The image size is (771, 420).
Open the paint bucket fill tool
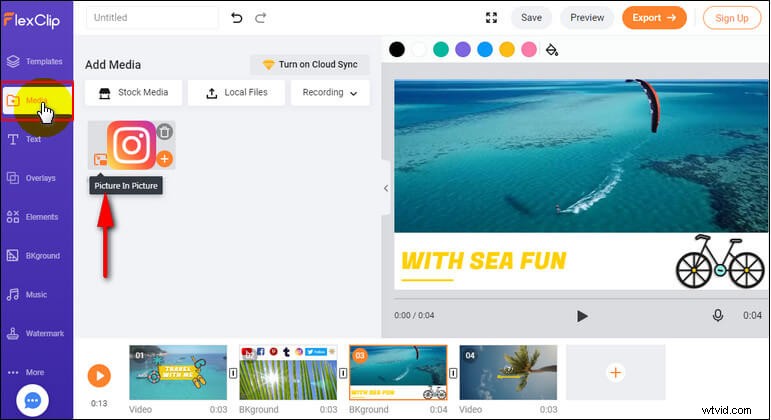552,49
